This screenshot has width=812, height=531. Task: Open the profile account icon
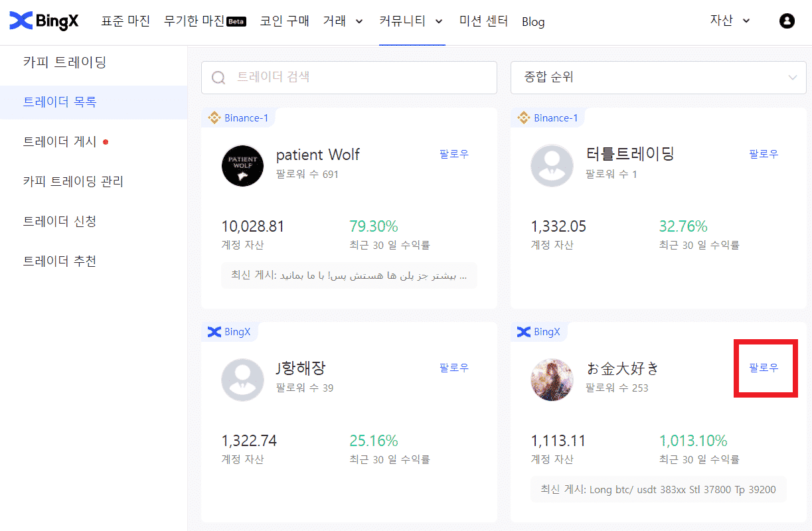coord(787,21)
